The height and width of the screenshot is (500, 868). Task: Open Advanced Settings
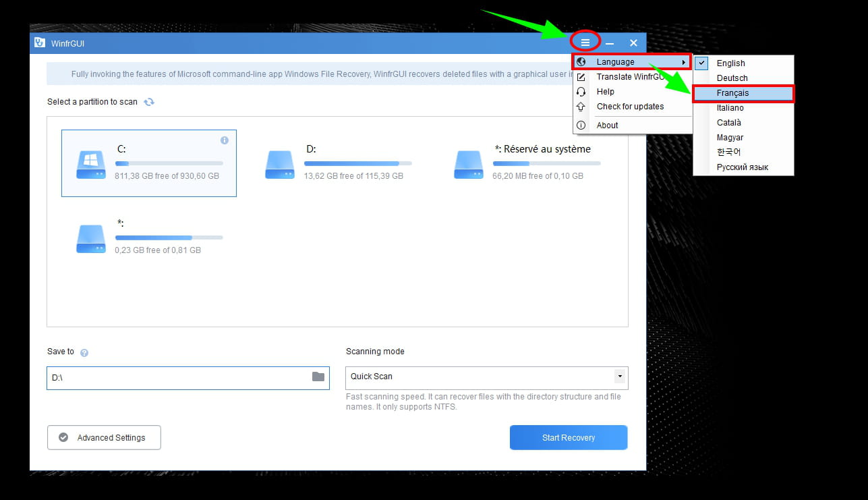point(104,437)
